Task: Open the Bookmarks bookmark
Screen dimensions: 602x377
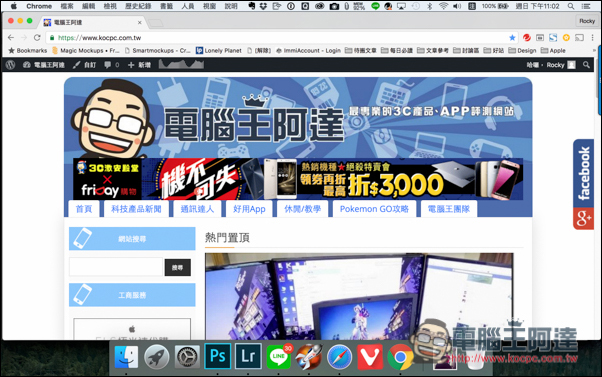Action: pos(28,50)
